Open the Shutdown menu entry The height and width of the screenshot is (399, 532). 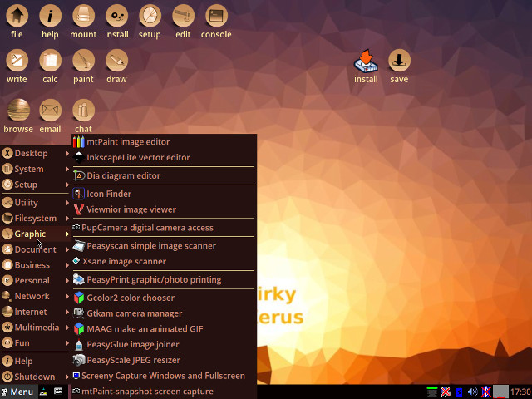(35, 377)
